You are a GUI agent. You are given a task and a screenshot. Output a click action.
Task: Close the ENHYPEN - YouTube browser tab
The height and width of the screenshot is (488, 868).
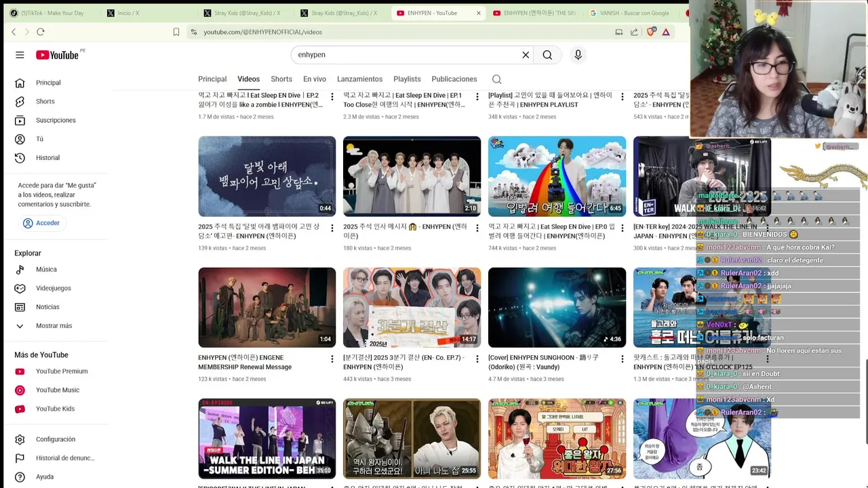click(x=479, y=13)
